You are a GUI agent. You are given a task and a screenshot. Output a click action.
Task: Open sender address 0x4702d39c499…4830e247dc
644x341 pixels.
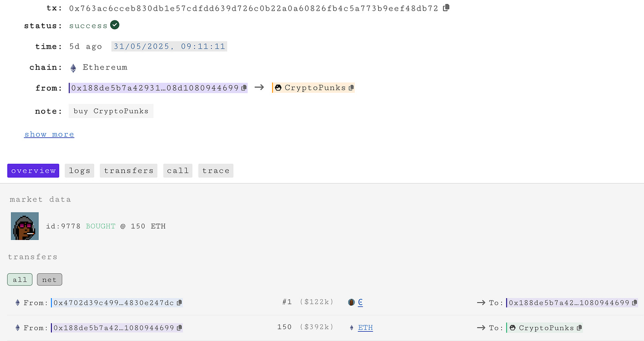[114, 303]
